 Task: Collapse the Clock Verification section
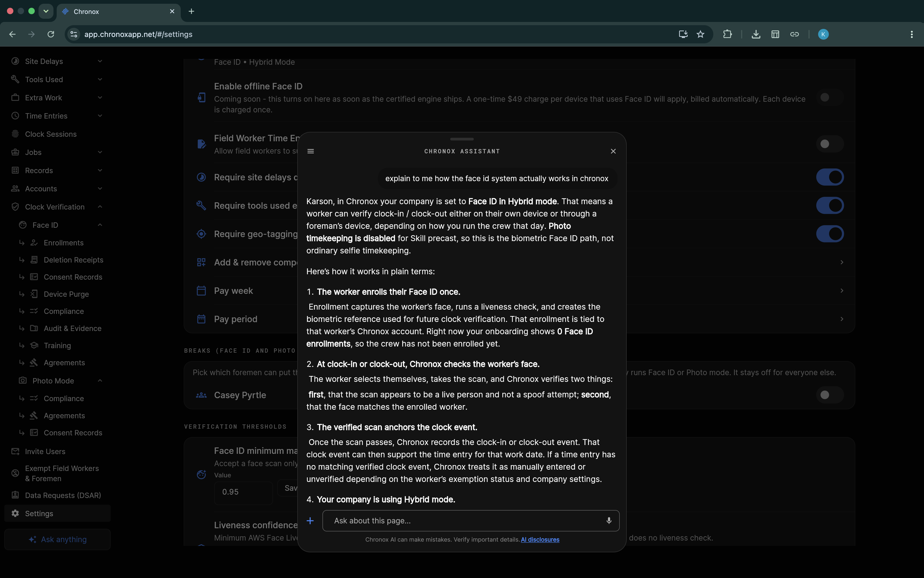point(100,207)
